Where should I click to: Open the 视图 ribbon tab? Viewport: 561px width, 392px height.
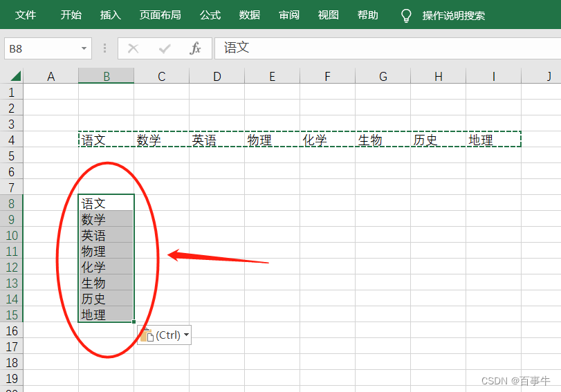[328, 15]
